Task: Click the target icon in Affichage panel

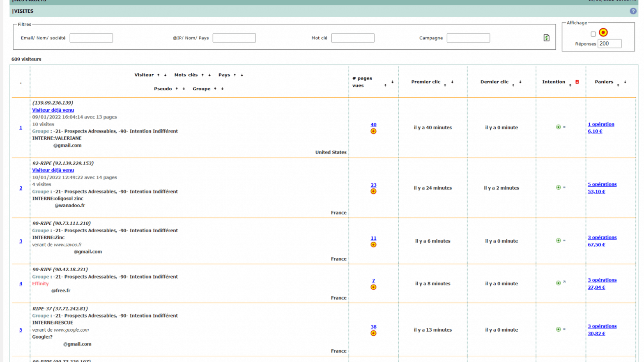Action: coord(603,32)
